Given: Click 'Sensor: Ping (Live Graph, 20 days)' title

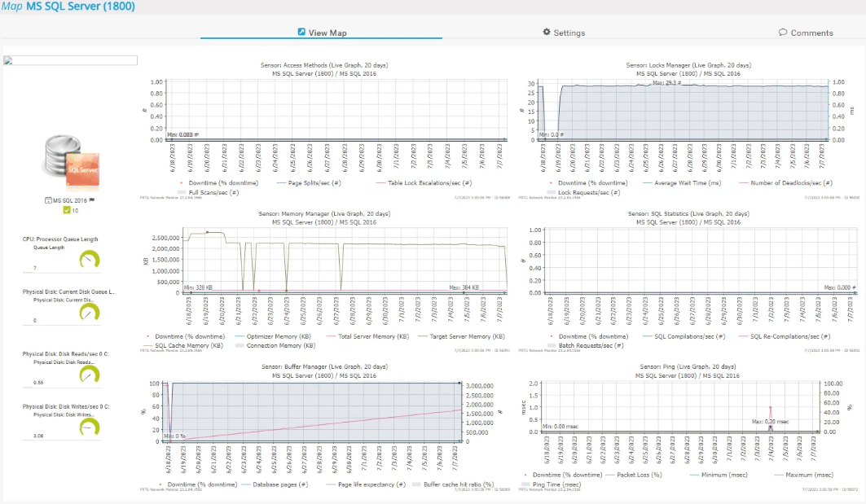Looking at the screenshot, I should coord(688,366).
